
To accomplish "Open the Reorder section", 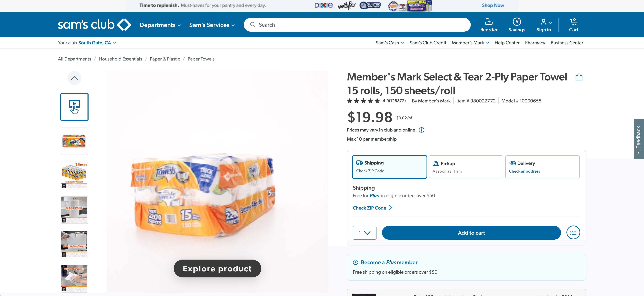I will pos(489,25).
